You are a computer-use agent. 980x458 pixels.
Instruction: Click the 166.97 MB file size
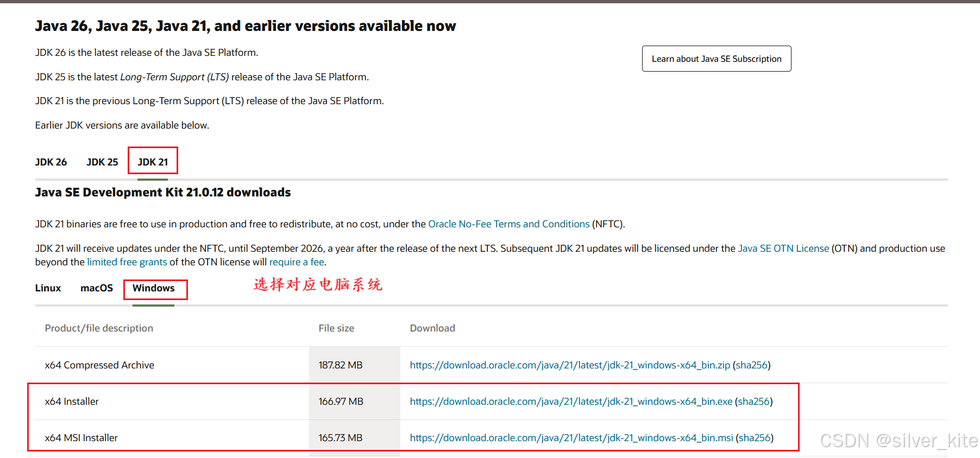(x=341, y=402)
